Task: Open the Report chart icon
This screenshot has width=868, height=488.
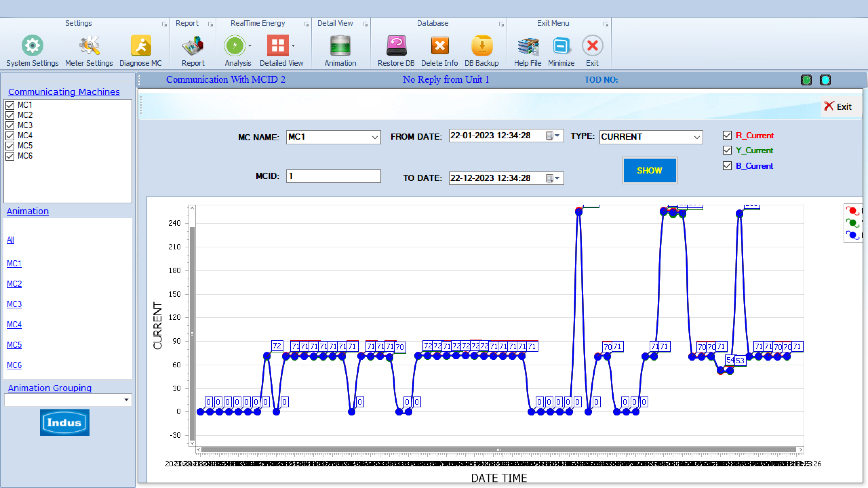Action: pos(193,46)
